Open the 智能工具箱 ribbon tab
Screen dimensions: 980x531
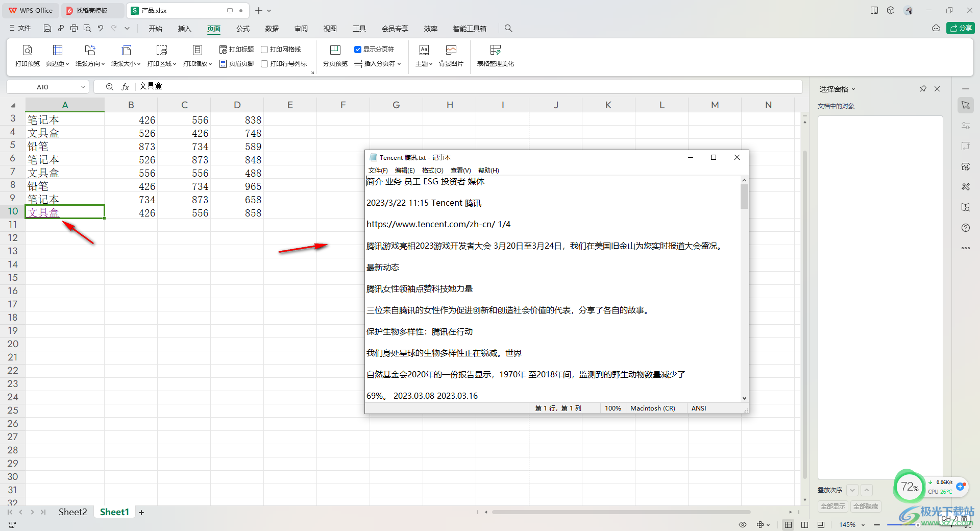coord(470,29)
